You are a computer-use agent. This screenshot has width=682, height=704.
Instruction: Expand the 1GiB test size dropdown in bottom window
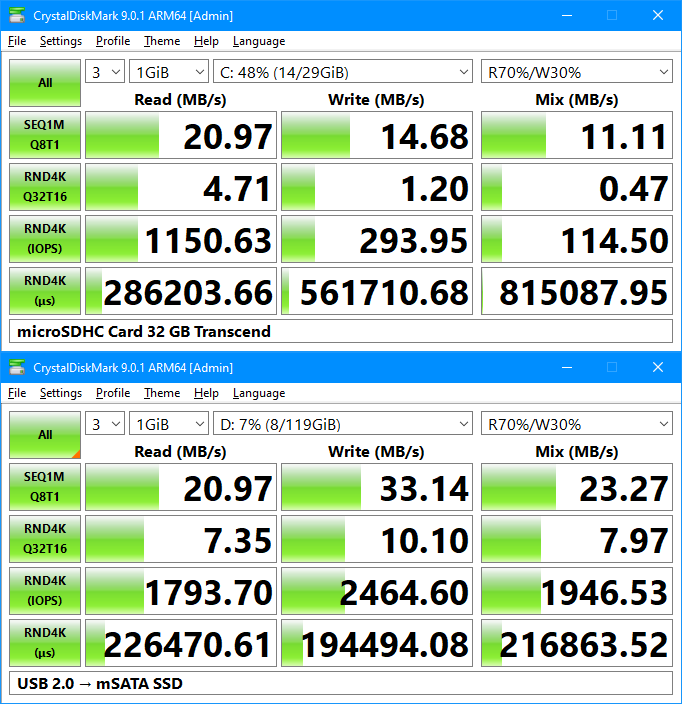tap(168, 424)
